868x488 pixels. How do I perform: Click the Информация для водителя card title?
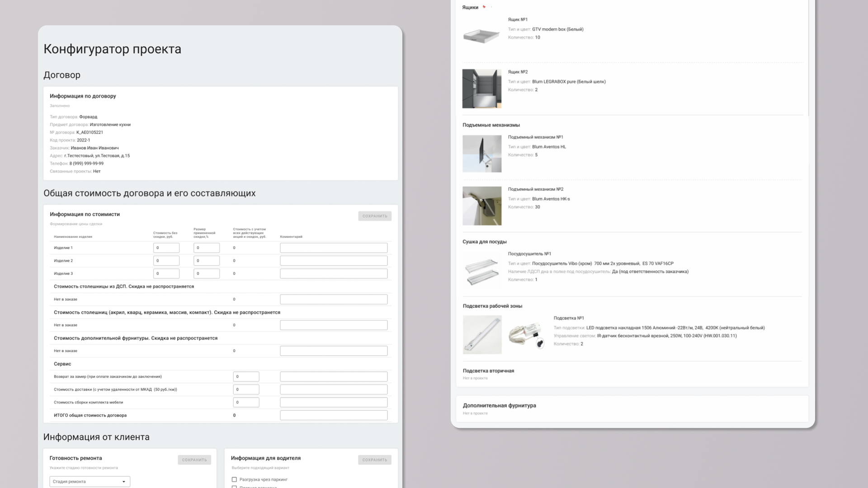(266, 458)
